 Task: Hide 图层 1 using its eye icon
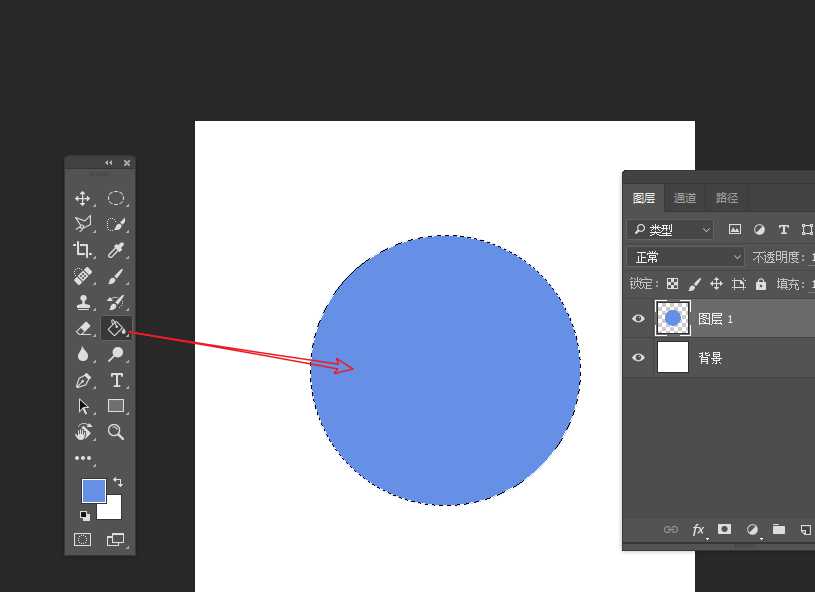pos(639,318)
